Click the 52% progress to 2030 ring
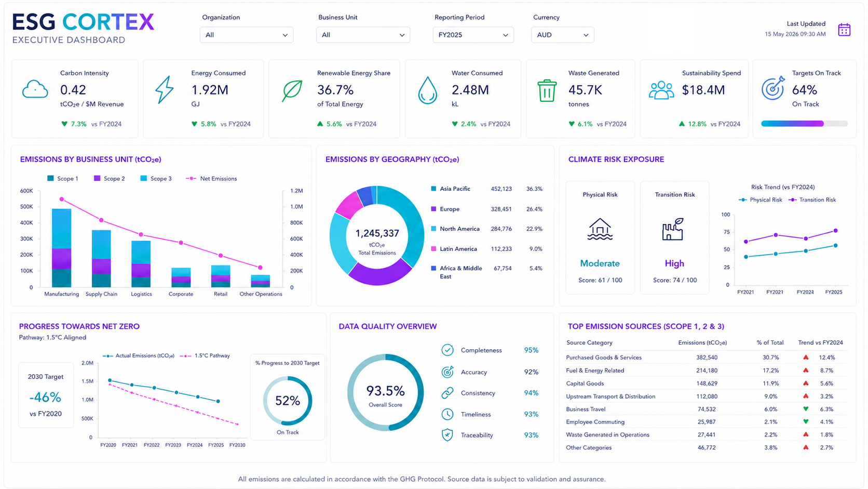 288,401
